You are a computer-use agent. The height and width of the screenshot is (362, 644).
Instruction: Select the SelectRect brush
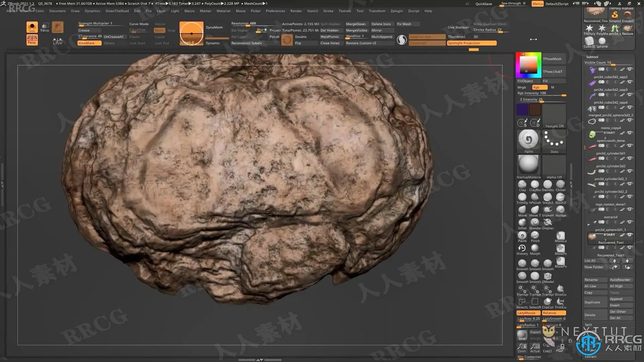coord(535,303)
